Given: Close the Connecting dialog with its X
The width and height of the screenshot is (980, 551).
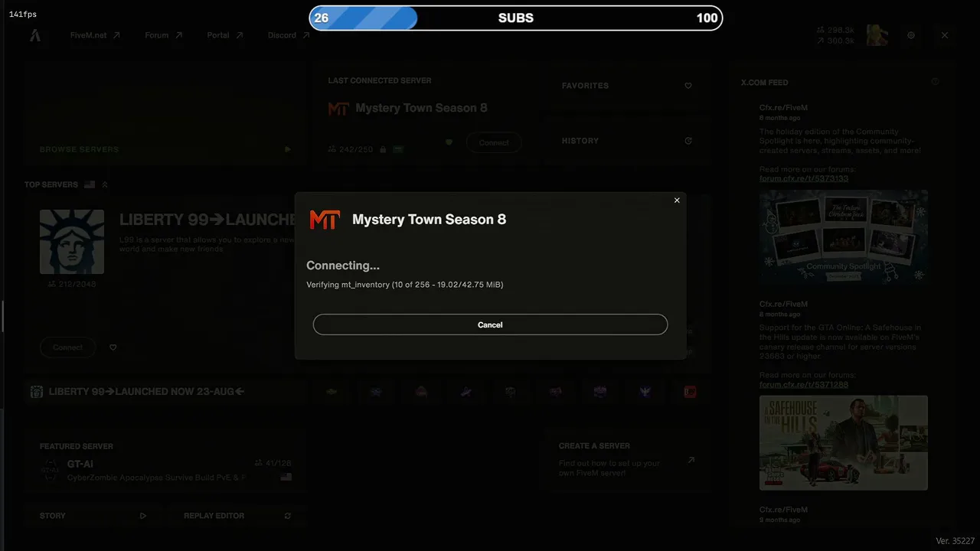Looking at the screenshot, I should pos(677,201).
